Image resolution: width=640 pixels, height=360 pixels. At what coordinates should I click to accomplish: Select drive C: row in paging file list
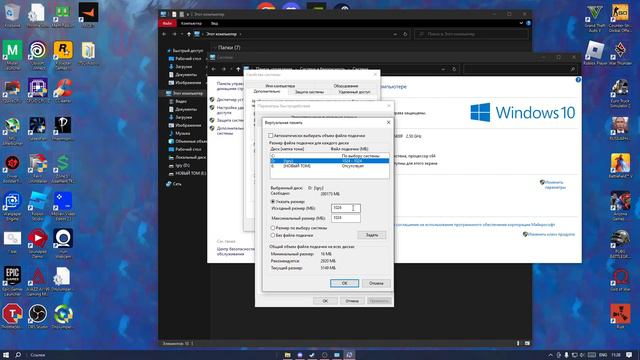click(x=329, y=156)
